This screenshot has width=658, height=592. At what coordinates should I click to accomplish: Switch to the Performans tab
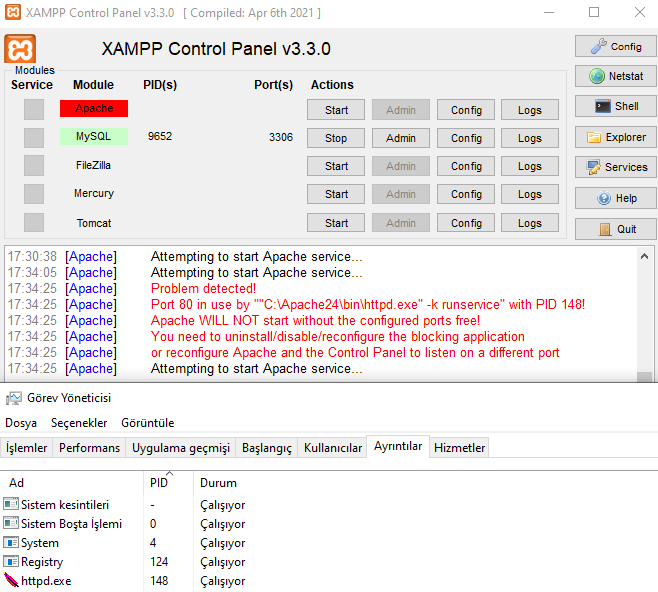[x=89, y=448]
